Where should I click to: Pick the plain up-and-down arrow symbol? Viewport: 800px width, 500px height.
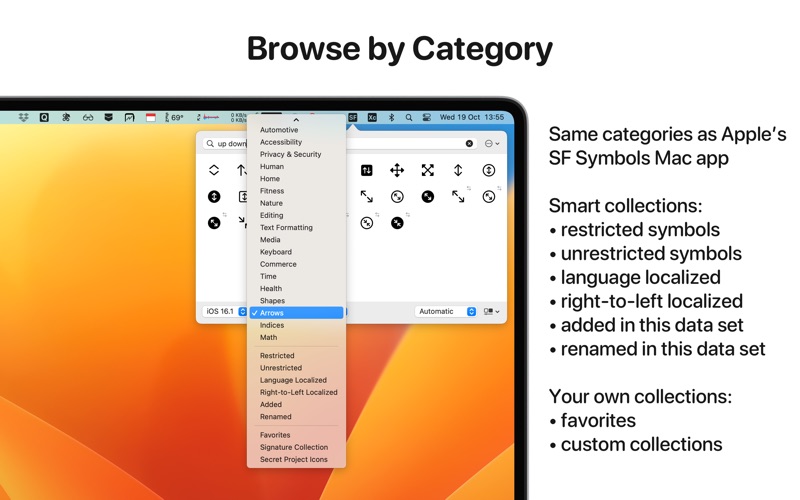458,170
